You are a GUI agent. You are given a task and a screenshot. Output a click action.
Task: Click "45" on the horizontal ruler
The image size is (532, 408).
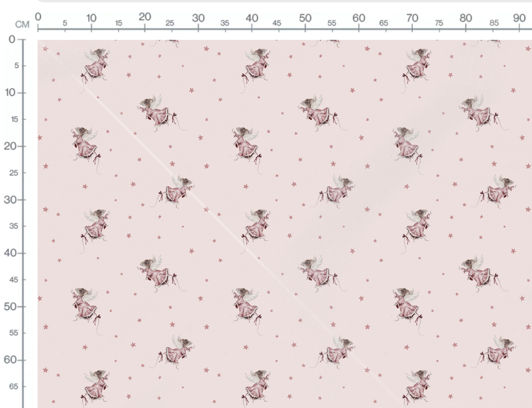pos(277,23)
